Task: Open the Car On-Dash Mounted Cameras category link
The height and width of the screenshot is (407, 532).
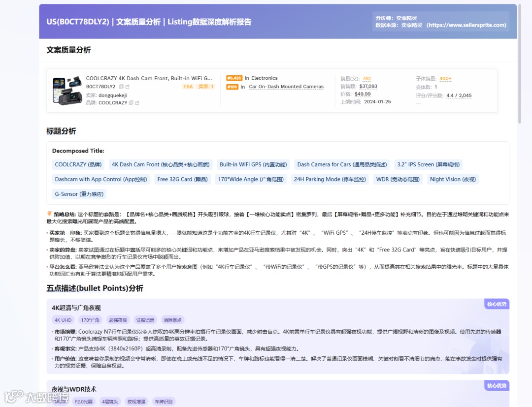Action: click(286, 87)
